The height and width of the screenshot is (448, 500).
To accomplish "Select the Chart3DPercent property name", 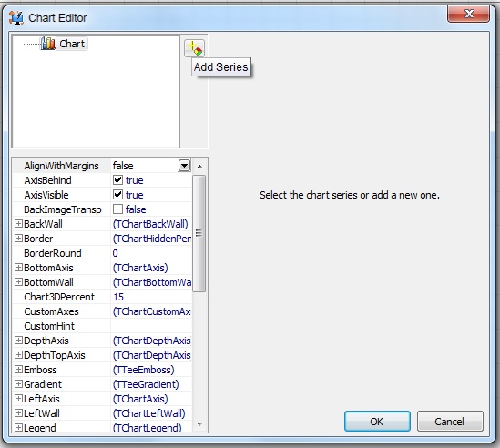I will (x=59, y=297).
